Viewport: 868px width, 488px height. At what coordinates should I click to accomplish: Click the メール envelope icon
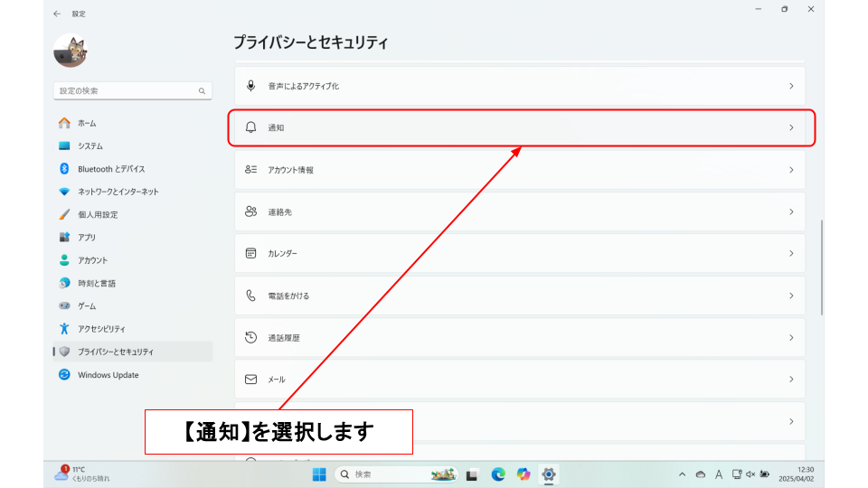[251, 380]
